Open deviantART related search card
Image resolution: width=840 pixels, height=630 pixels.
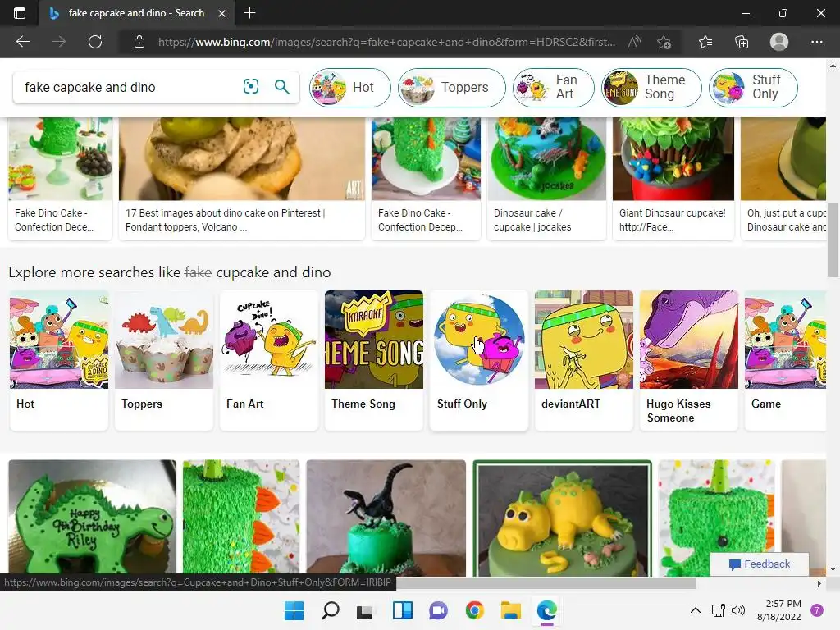pyautogui.click(x=584, y=360)
